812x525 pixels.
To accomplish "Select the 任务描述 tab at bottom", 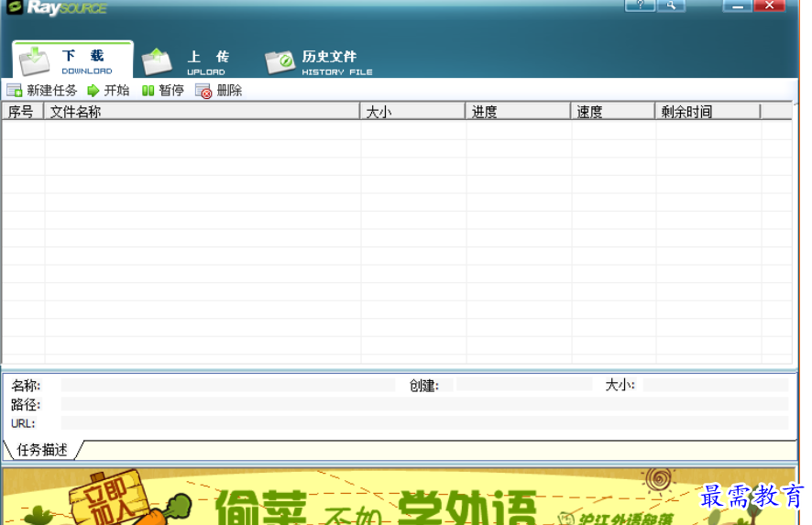I will pos(42,450).
